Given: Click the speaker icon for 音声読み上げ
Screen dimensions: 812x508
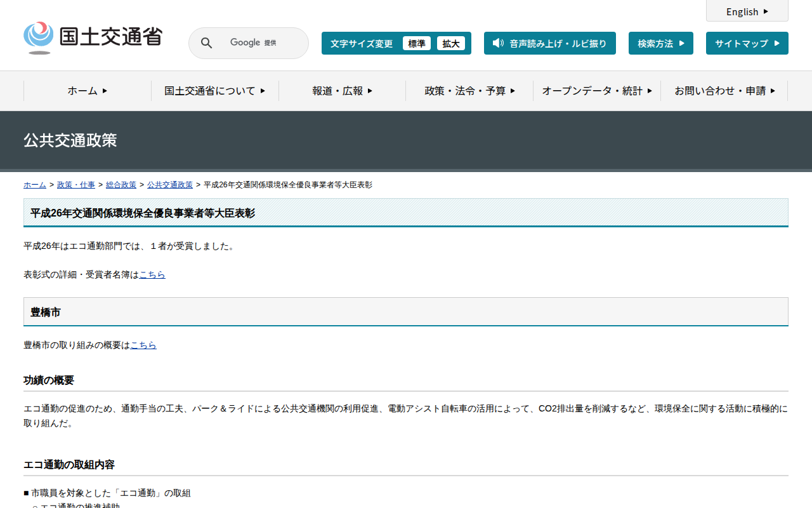Looking at the screenshot, I should pos(498,43).
